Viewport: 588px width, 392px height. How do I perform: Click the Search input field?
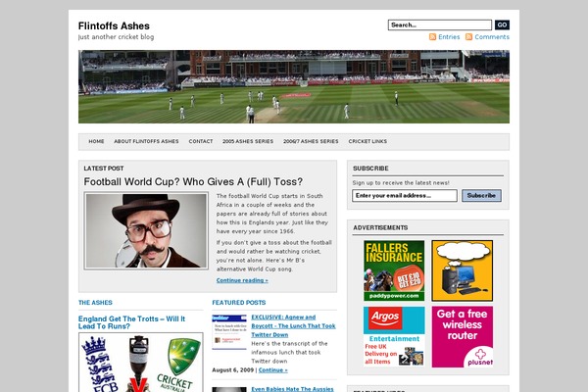pyautogui.click(x=439, y=24)
